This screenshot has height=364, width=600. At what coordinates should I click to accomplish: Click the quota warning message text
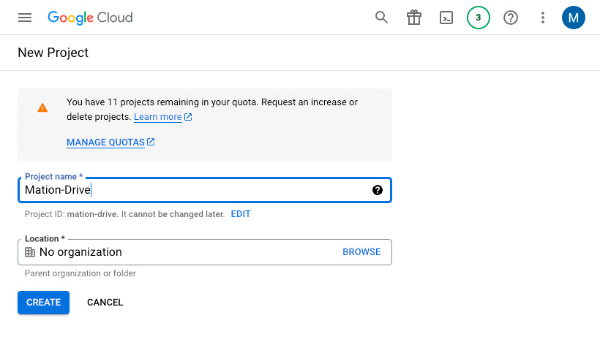pos(212,110)
